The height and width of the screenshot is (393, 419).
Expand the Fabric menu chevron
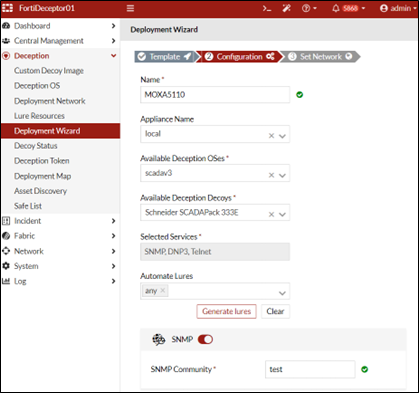click(113, 236)
